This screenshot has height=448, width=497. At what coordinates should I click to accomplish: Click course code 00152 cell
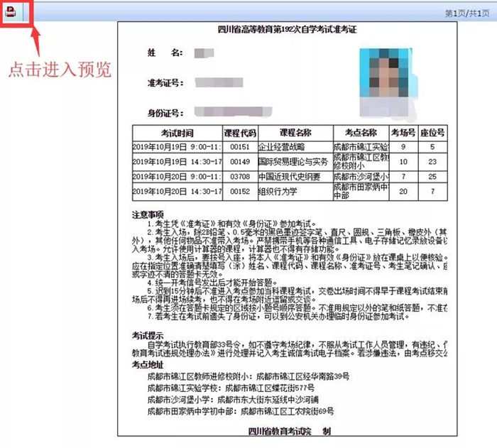click(x=240, y=192)
